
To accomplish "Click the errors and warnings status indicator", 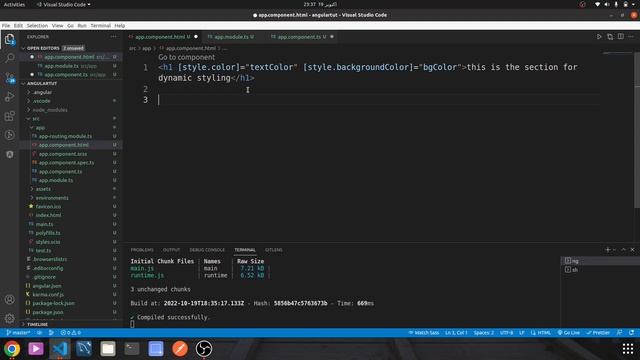I will tap(71, 333).
